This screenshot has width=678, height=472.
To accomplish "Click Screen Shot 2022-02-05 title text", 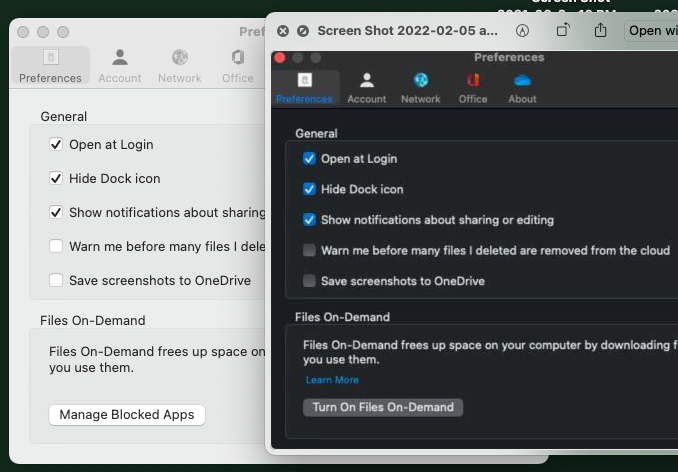I will pyautogui.click(x=407, y=31).
